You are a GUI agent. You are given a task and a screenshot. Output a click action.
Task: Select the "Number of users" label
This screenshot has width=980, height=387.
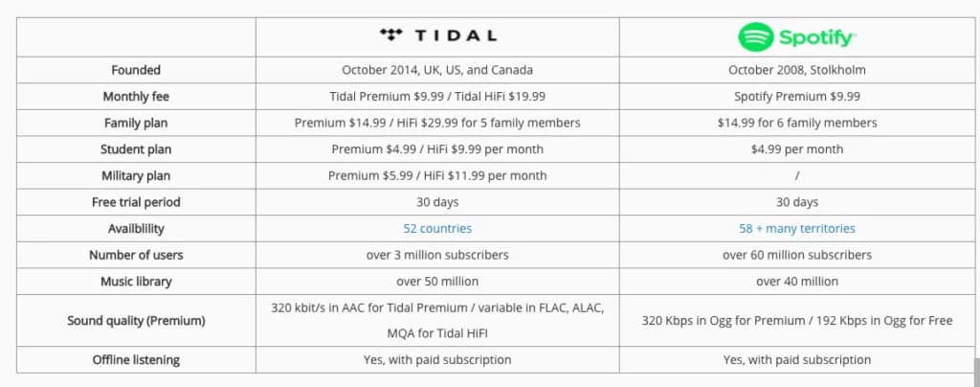click(136, 255)
